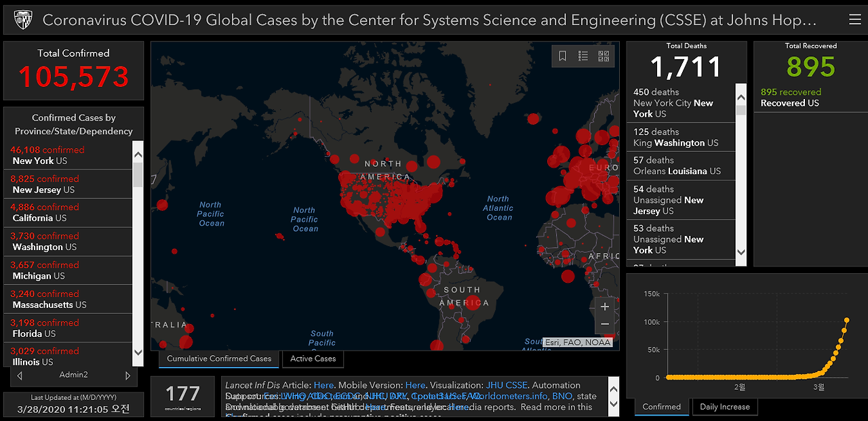Select 895 recovered US row

pos(811,98)
